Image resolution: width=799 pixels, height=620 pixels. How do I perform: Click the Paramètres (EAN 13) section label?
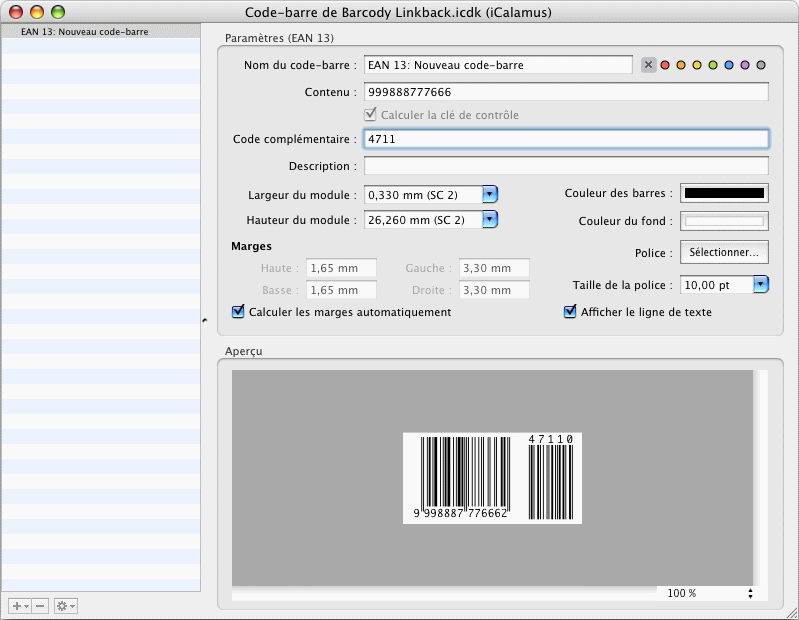[x=279, y=38]
